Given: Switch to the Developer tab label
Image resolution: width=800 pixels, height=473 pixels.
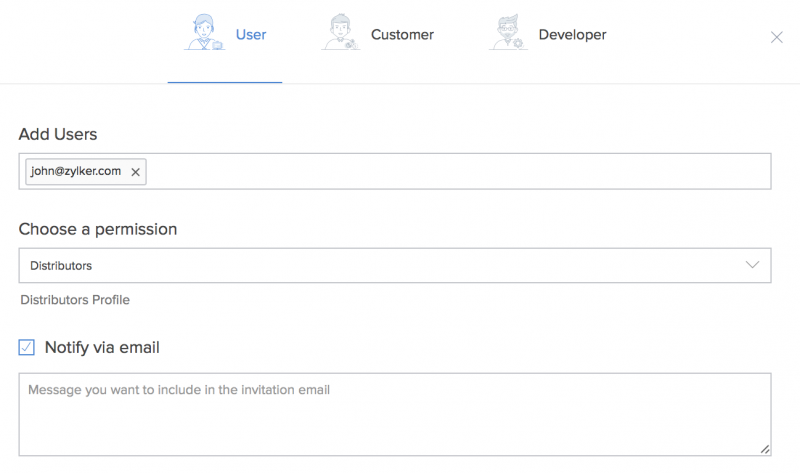Looking at the screenshot, I should (572, 35).
